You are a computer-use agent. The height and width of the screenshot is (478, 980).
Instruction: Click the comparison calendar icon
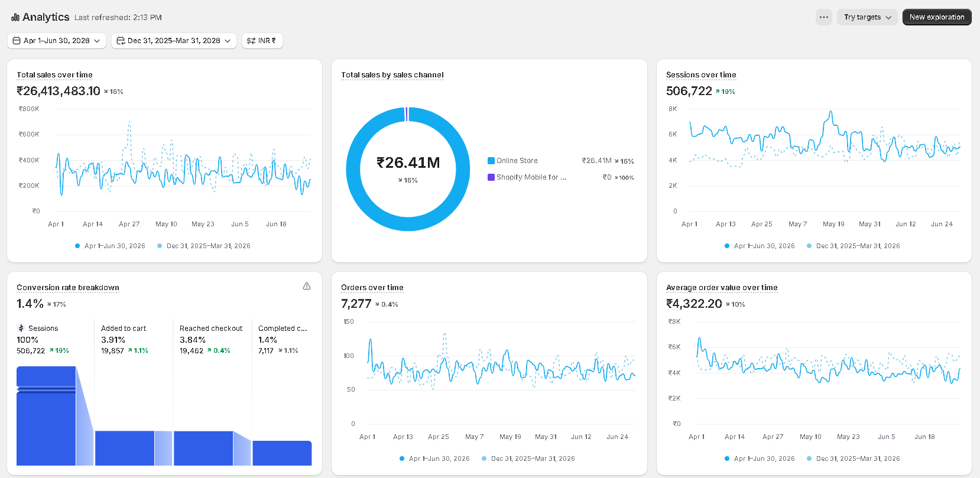coord(121,41)
